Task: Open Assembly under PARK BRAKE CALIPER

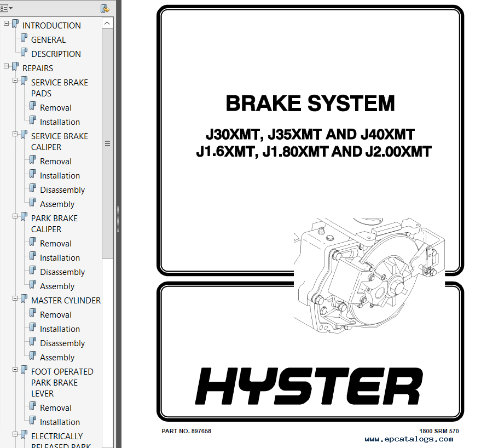Action: coord(57,286)
